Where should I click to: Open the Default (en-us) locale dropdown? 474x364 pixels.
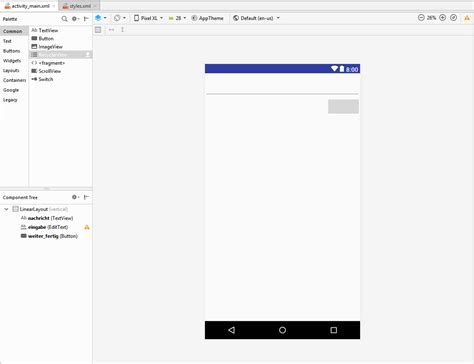click(256, 18)
